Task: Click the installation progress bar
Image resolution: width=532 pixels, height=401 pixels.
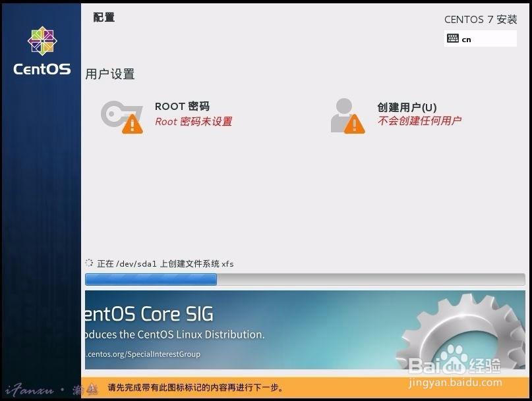Action: point(305,279)
